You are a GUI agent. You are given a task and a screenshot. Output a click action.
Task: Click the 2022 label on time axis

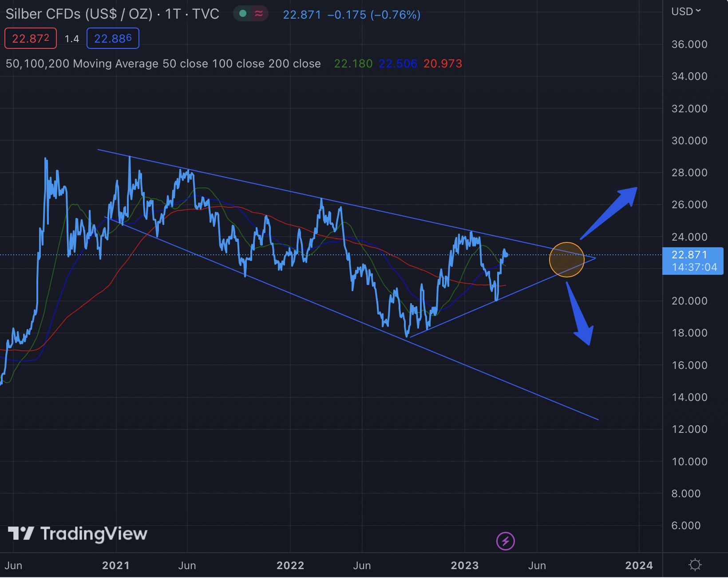290,566
